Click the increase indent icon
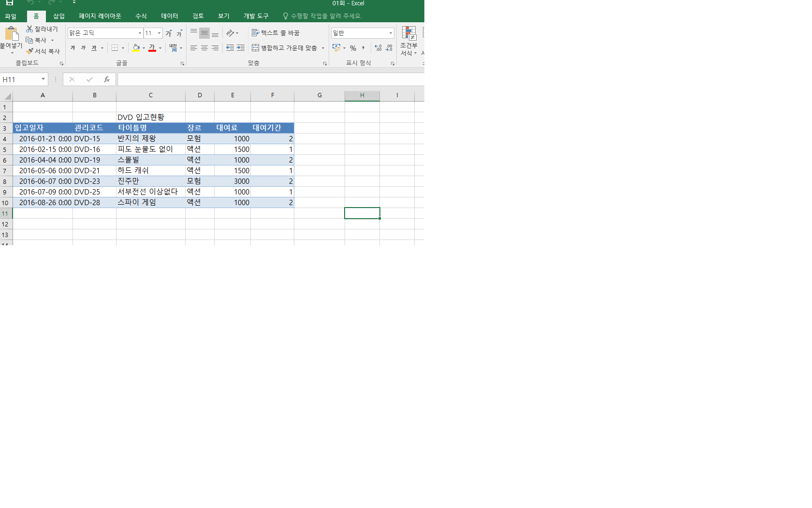 pyautogui.click(x=241, y=48)
